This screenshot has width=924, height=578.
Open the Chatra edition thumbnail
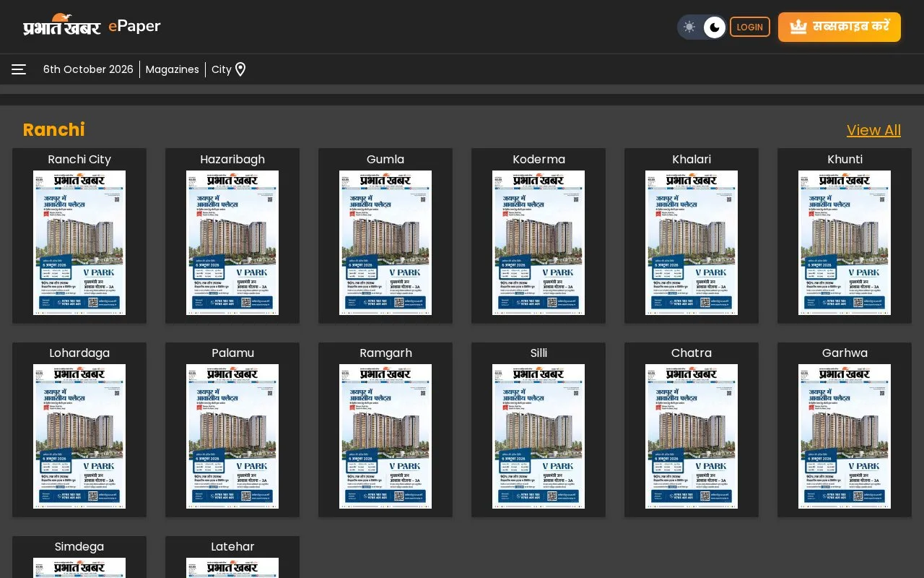(692, 436)
